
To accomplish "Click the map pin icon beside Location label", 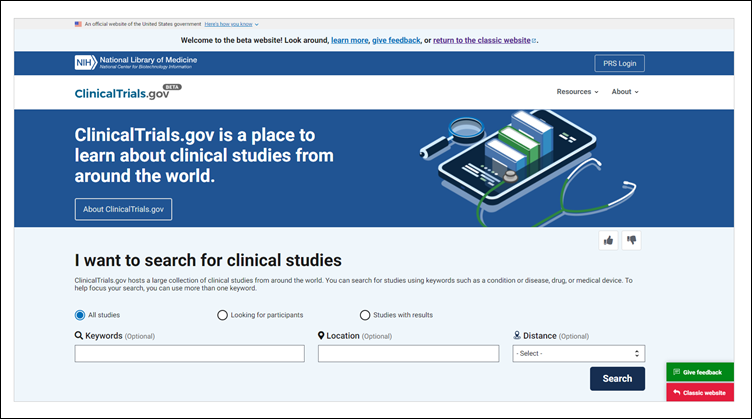I will tap(321, 336).
